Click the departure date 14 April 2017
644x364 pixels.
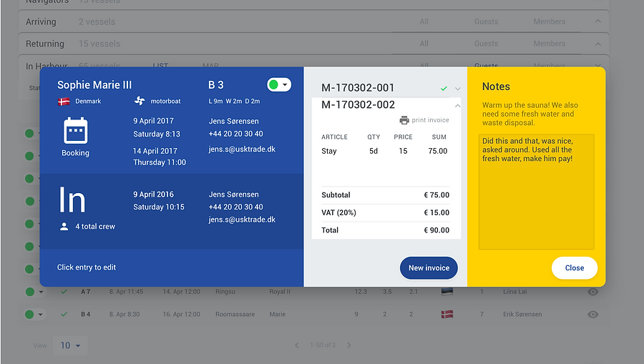[x=155, y=151]
